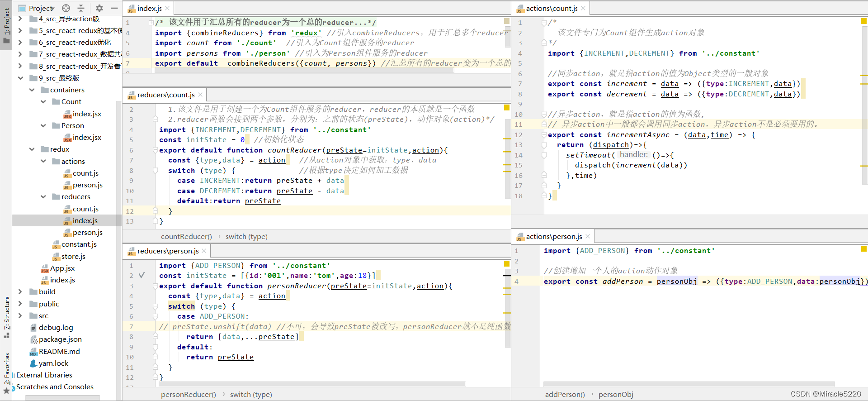The height and width of the screenshot is (401, 868).
Task: Close the actions\person.js tab
Action: (x=588, y=236)
